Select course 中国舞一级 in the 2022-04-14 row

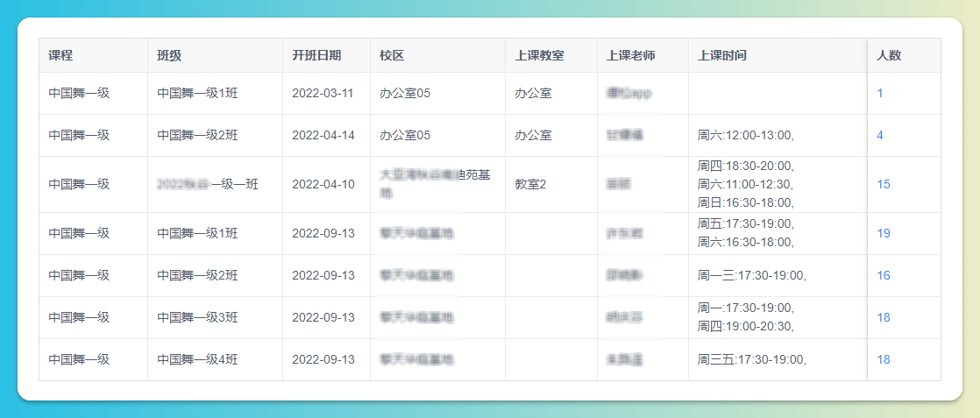coord(80,136)
